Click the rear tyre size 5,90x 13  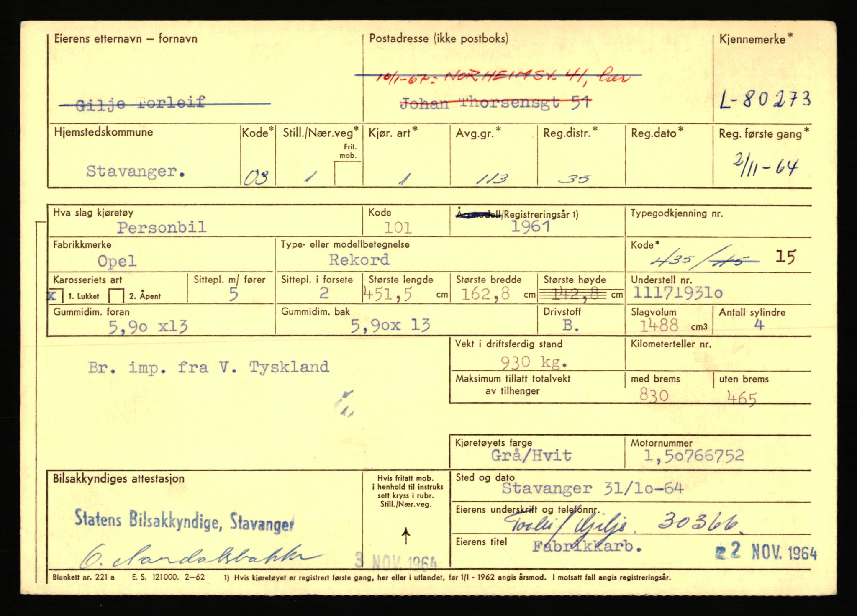[390, 325]
